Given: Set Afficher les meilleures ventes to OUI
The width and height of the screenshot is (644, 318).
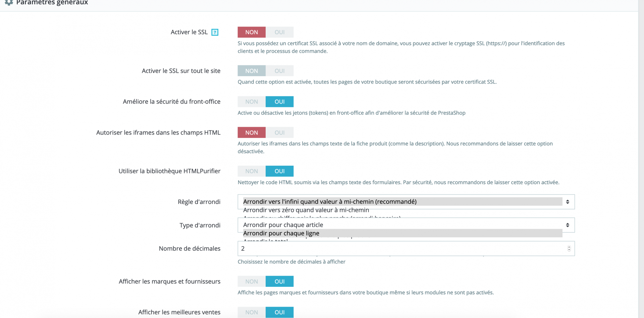Looking at the screenshot, I should (x=279, y=312).
